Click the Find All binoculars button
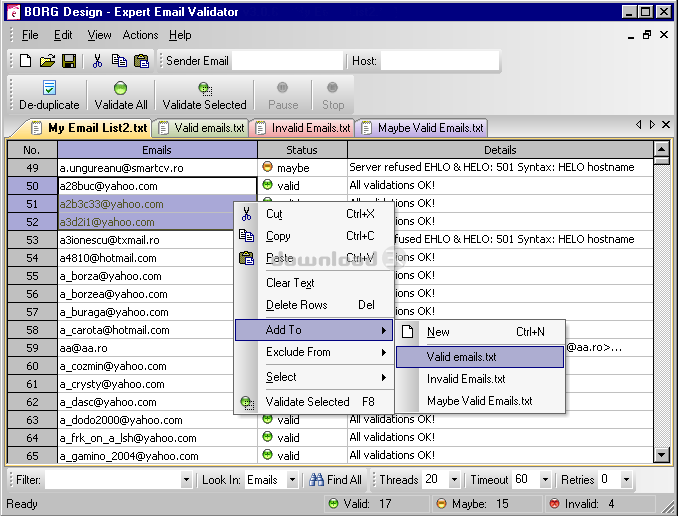The width and height of the screenshot is (678, 516). click(x=336, y=480)
